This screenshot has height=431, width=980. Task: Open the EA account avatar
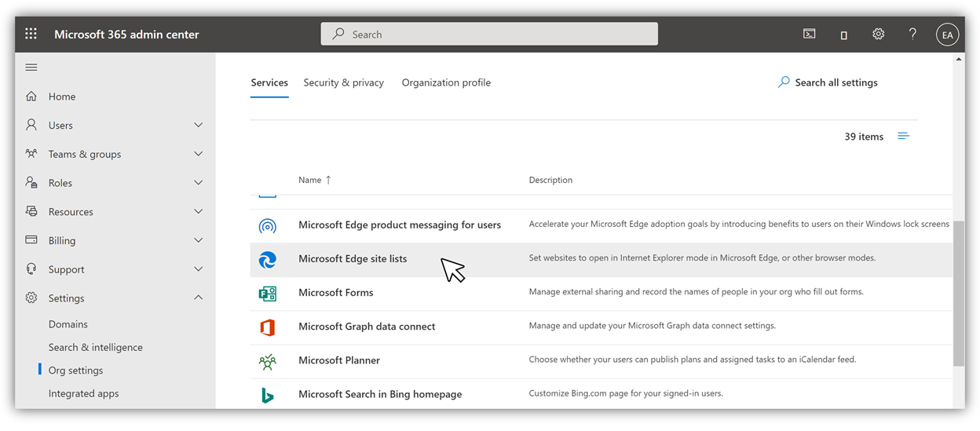947,35
